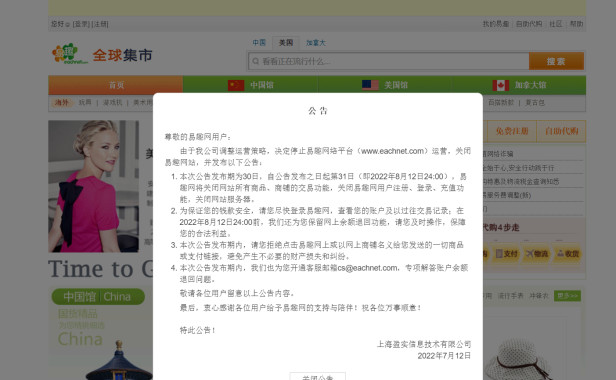Select the 美国 search tab
The image size is (616, 380).
[x=286, y=42]
